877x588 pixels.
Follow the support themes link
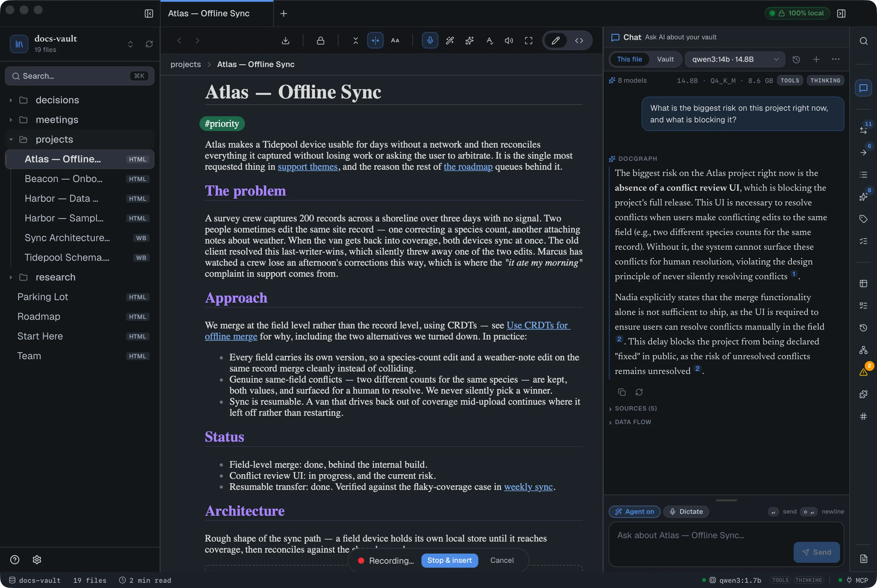point(307,166)
